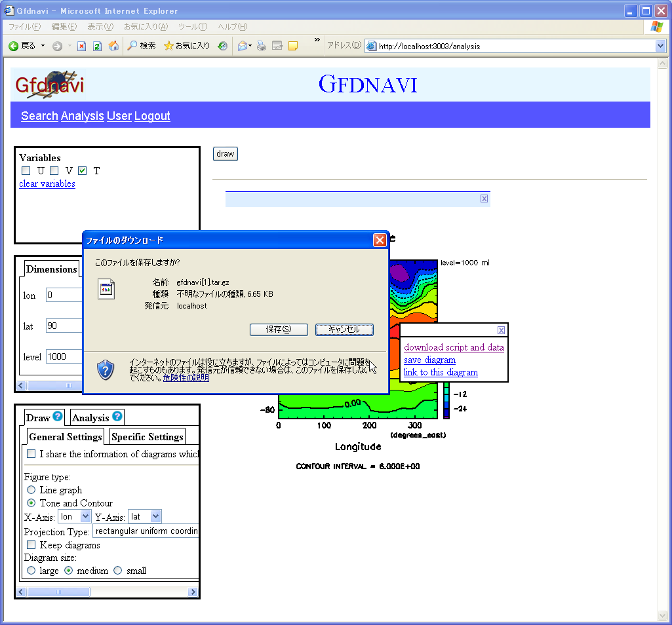Select medium diagram size
The height and width of the screenshot is (625, 672).
69,570
